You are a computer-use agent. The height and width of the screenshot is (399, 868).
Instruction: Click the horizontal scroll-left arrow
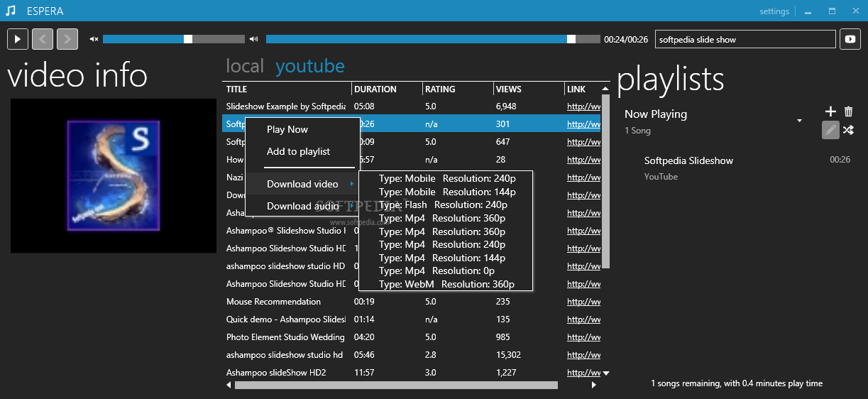click(x=229, y=385)
